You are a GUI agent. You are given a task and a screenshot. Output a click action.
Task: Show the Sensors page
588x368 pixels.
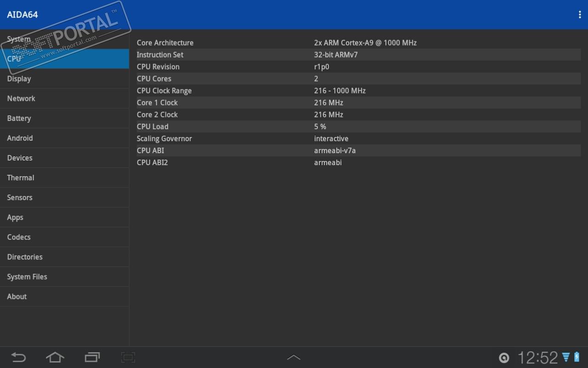pyautogui.click(x=64, y=197)
